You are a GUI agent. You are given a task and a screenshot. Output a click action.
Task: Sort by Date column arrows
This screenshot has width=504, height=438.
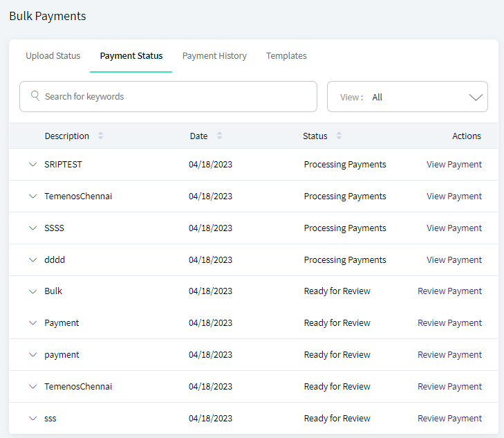point(220,136)
